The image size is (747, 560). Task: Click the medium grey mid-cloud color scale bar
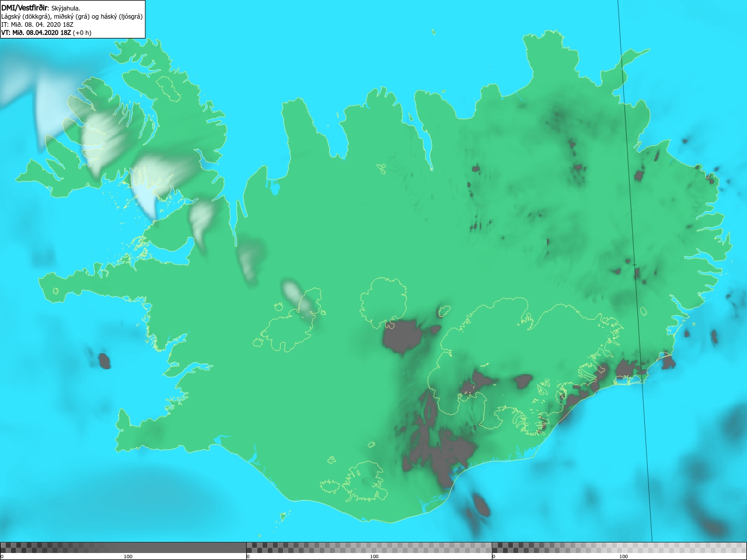click(369, 548)
